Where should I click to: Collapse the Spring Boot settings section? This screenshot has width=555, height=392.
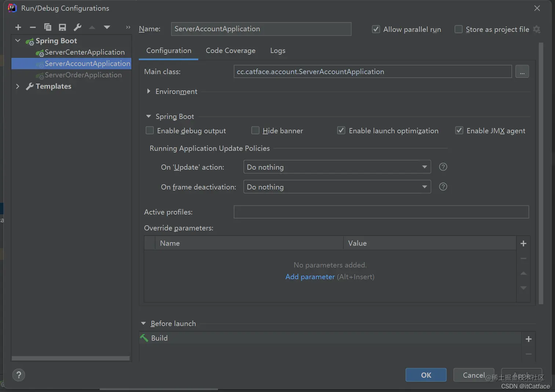point(148,116)
